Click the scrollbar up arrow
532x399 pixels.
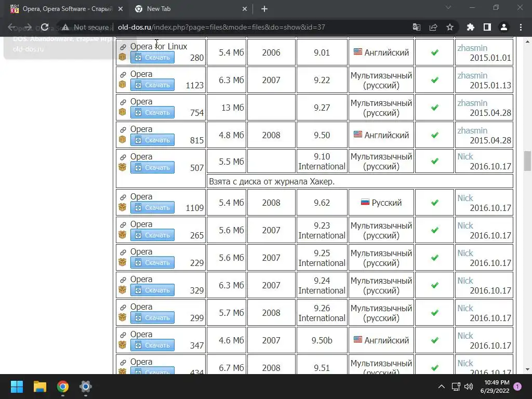click(x=527, y=42)
